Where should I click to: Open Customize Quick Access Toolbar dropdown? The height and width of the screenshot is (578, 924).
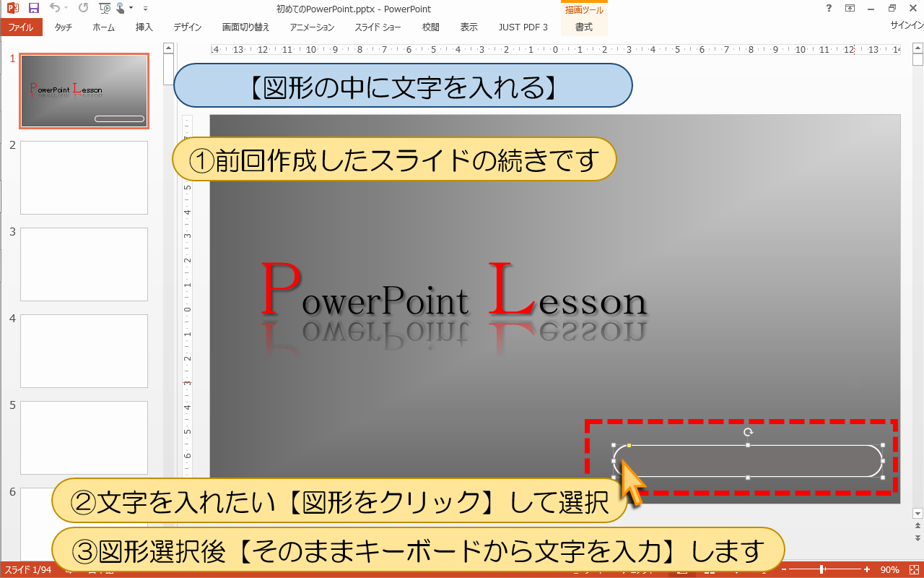(x=145, y=9)
